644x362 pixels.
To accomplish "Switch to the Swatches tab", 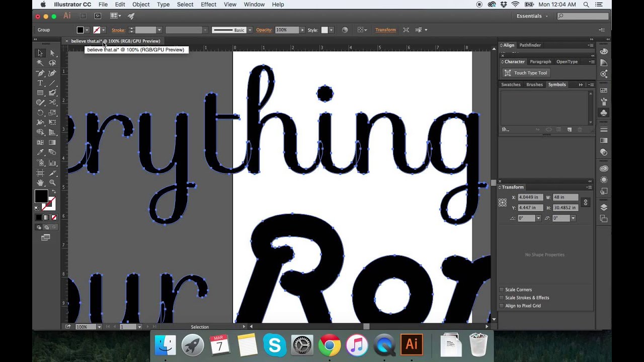I will tap(511, 84).
